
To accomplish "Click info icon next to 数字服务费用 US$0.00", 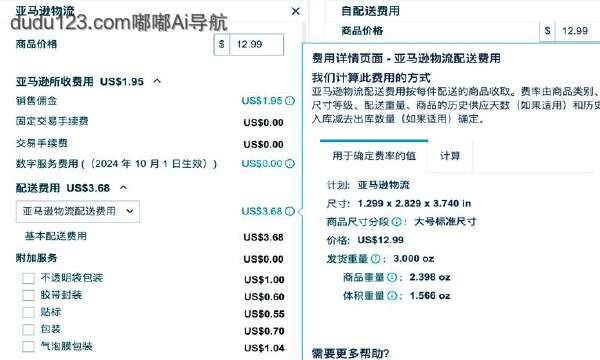I will pos(290,164).
